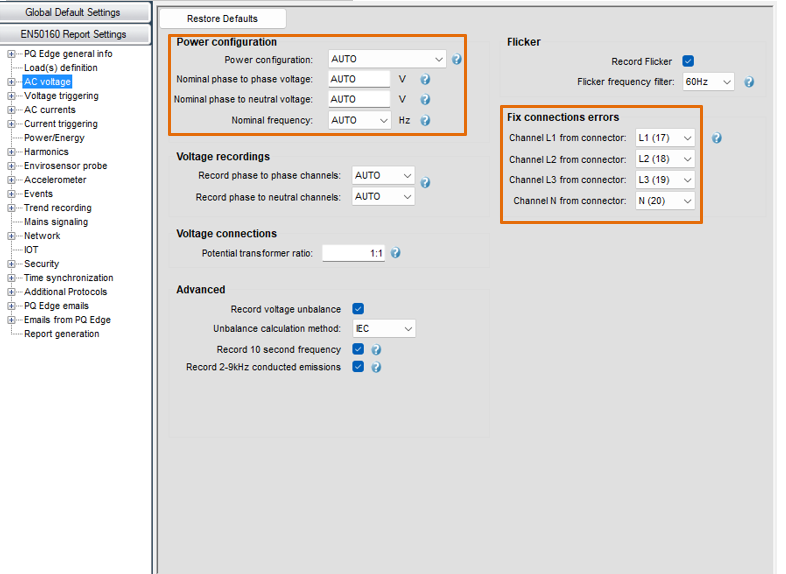The width and height of the screenshot is (786, 574).
Task: Open Global Default Settings
Action: coord(75,12)
